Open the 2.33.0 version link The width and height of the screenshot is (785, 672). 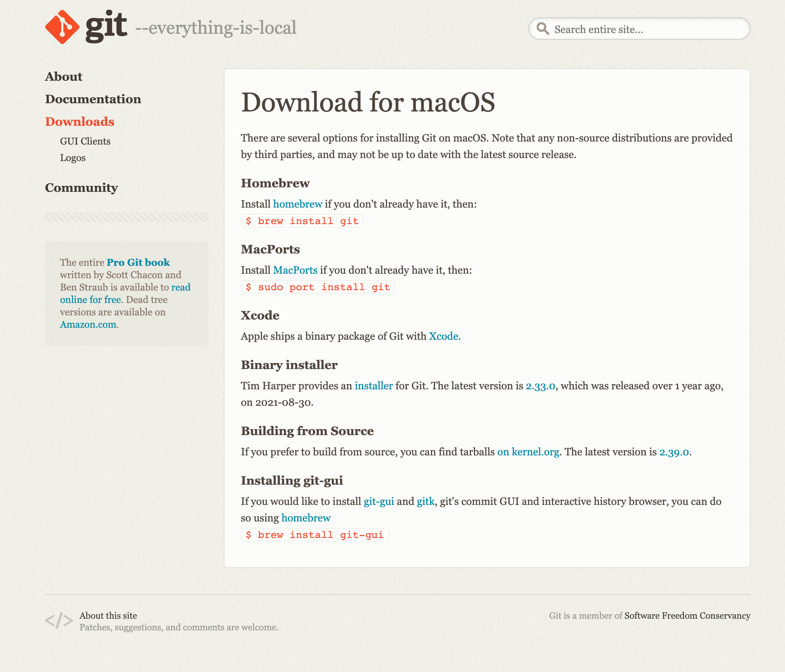click(x=541, y=386)
